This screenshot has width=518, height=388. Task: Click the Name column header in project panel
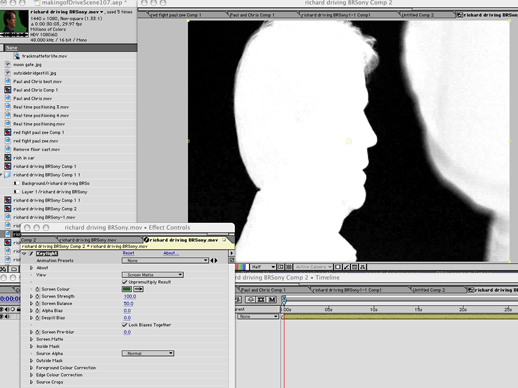click(x=70, y=48)
